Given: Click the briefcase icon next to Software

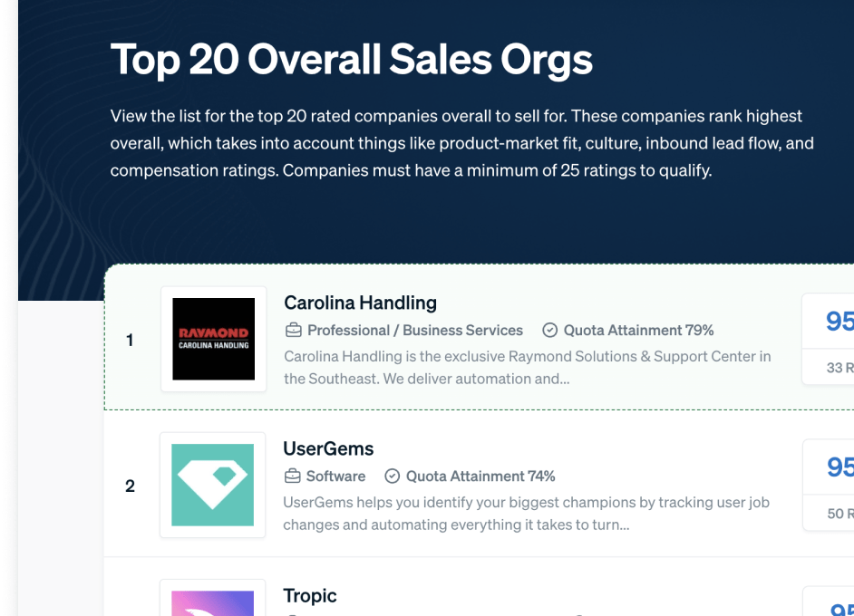Looking at the screenshot, I should [x=293, y=476].
